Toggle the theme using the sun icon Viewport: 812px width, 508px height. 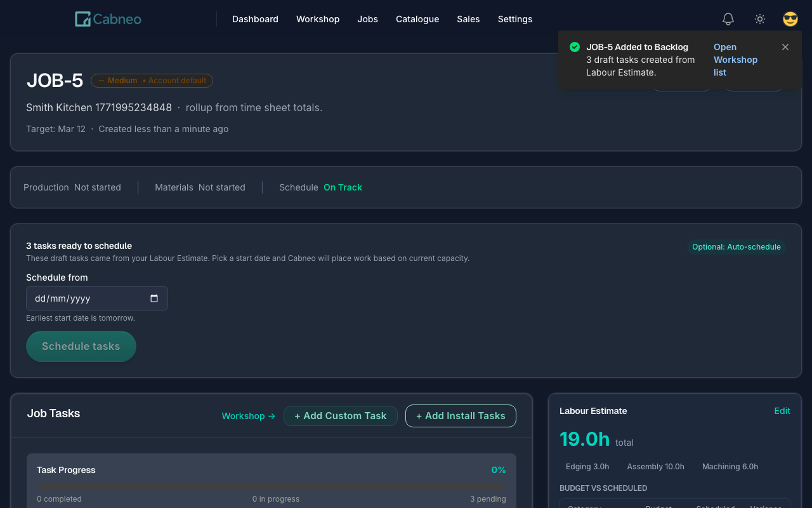click(x=759, y=19)
